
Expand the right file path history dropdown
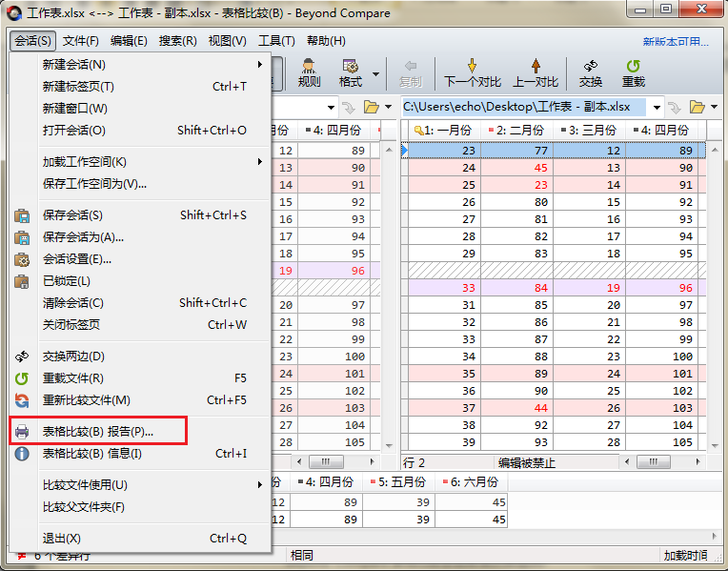tap(657, 108)
